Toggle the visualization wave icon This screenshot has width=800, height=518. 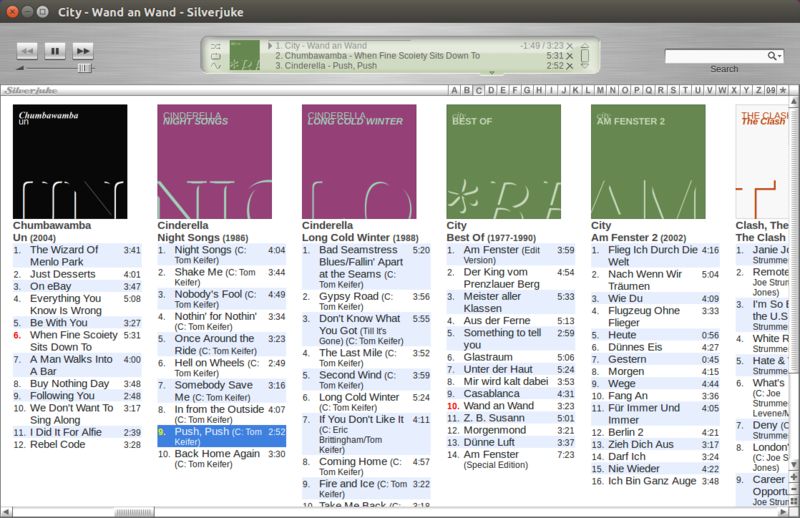[216, 66]
